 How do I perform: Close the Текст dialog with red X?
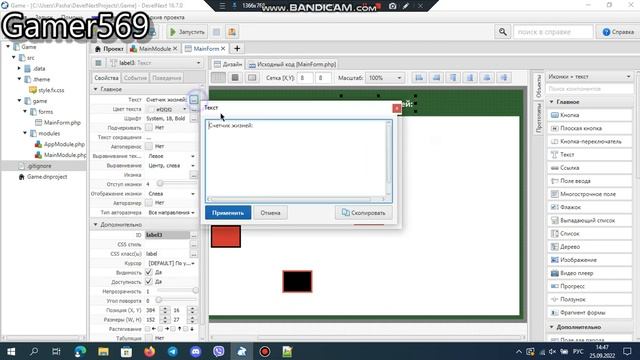click(x=396, y=108)
